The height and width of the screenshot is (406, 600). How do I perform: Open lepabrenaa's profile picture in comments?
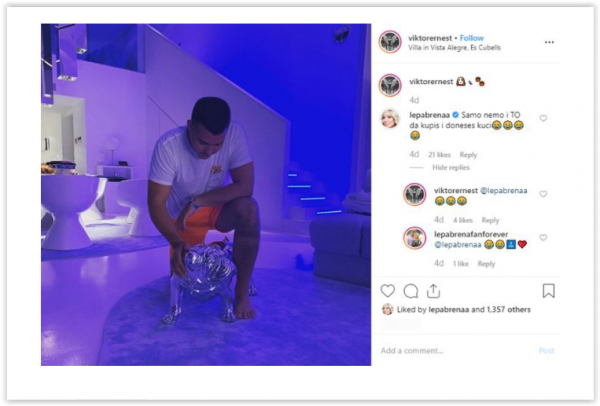390,119
